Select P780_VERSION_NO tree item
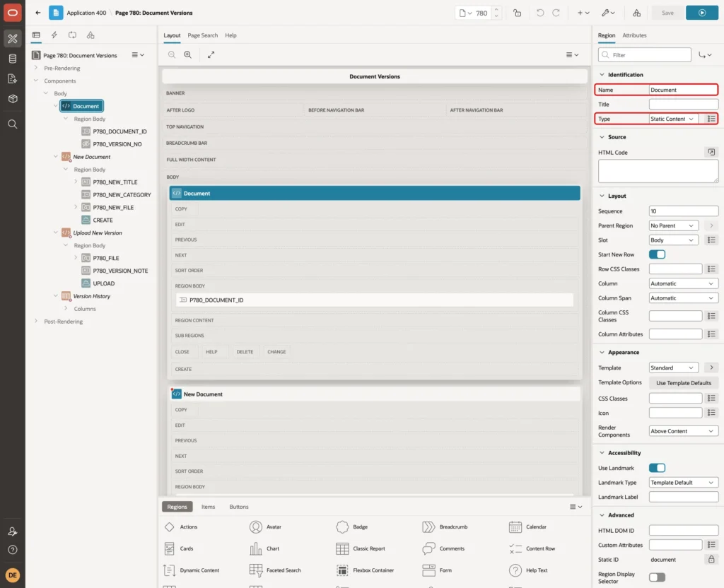 112,144
